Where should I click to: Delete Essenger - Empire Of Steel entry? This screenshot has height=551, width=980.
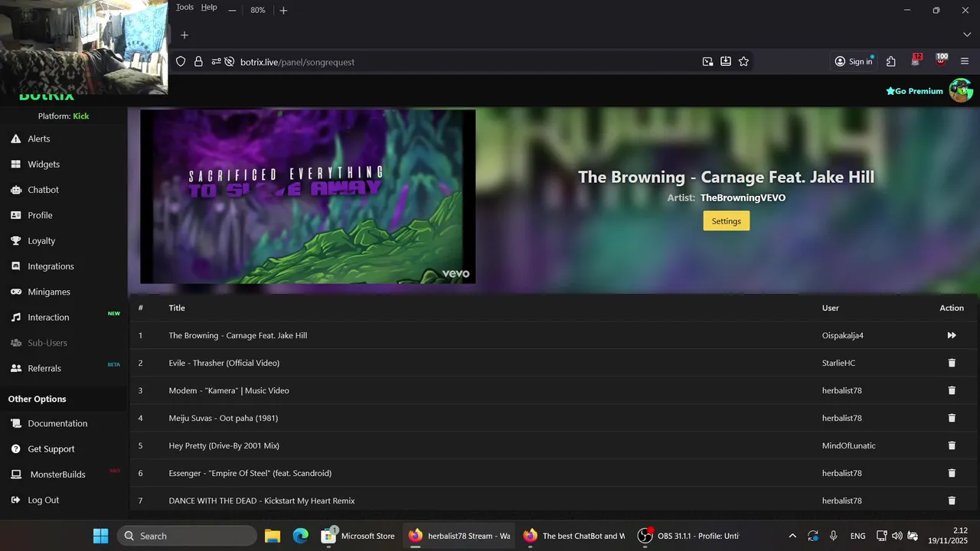point(952,473)
